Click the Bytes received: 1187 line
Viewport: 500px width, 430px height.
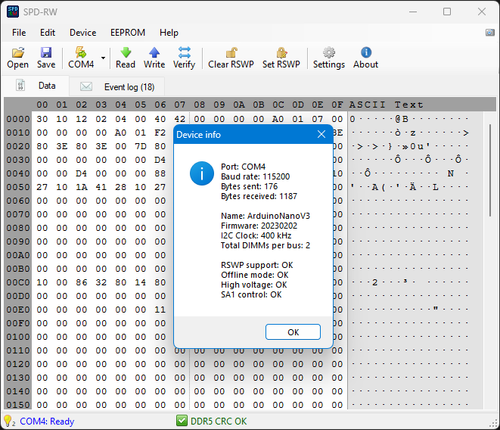coord(259,196)
